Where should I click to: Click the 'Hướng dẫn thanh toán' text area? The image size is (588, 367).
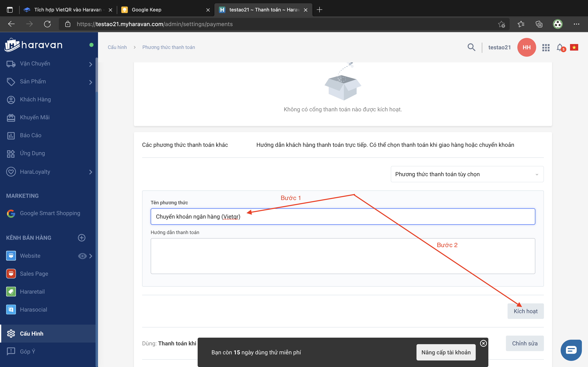point(343,256)
